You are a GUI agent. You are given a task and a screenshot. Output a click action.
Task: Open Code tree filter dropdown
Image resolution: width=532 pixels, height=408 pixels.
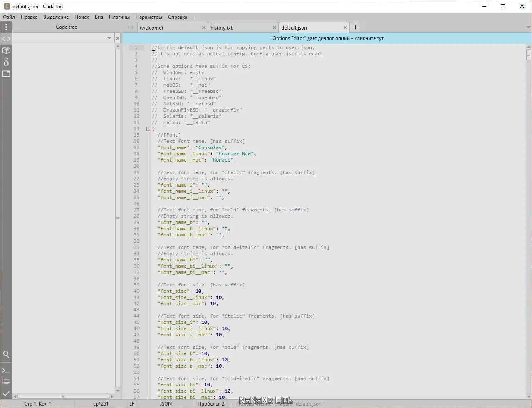pyautogui.click(x=109, y=38)
